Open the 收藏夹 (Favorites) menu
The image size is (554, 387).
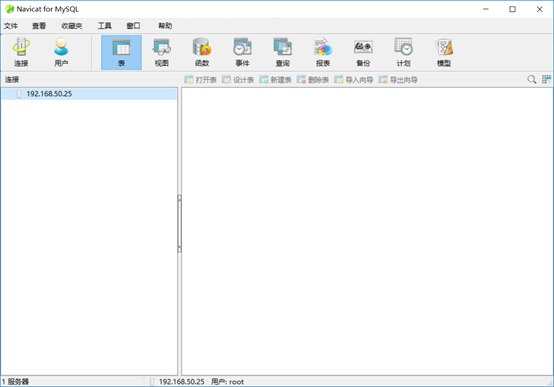pos(72,26)
